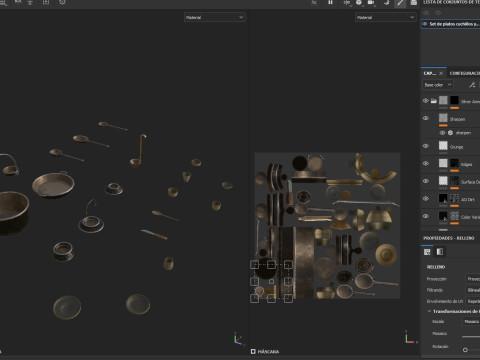Click the paint brush mode icon in toolbar

[x=400, y=3]
